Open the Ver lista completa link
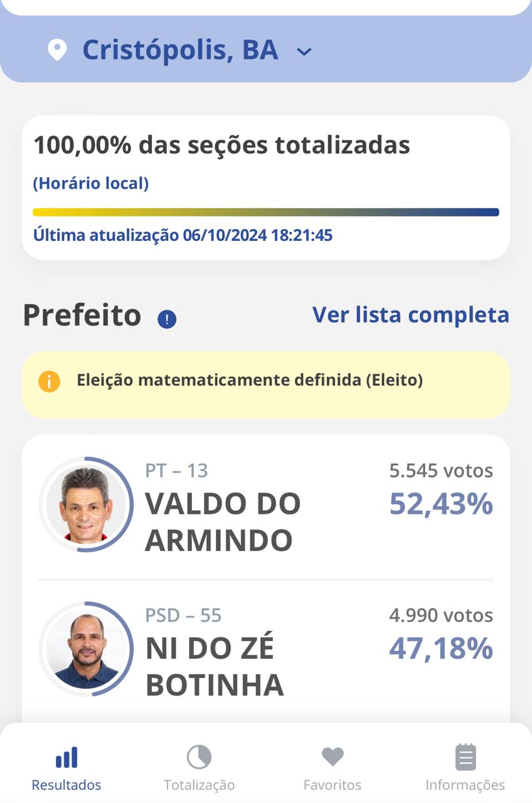The width and height of the screenshot is (532, 803). pos(410,314)
